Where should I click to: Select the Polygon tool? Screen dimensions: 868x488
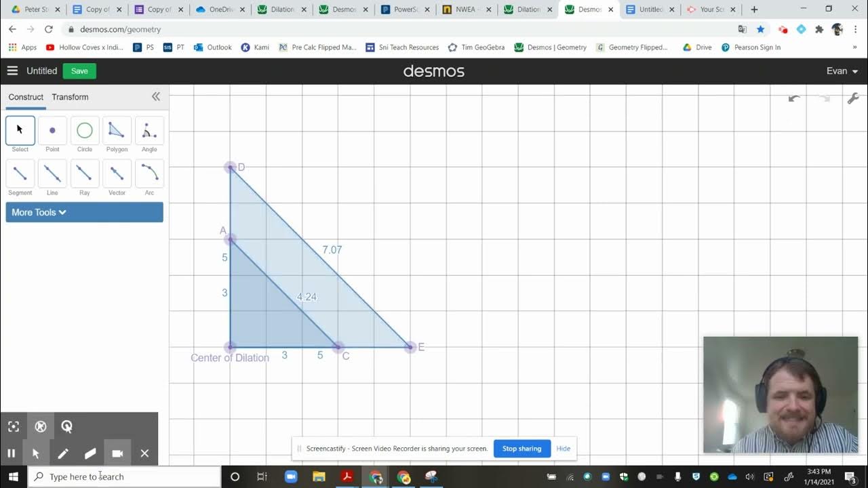coord(117,131)
